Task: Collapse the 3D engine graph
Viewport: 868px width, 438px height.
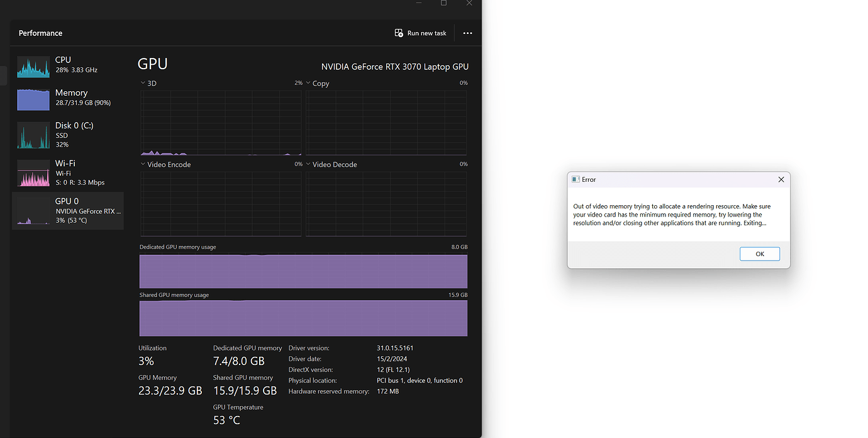Action: click(x=143, y=82)
